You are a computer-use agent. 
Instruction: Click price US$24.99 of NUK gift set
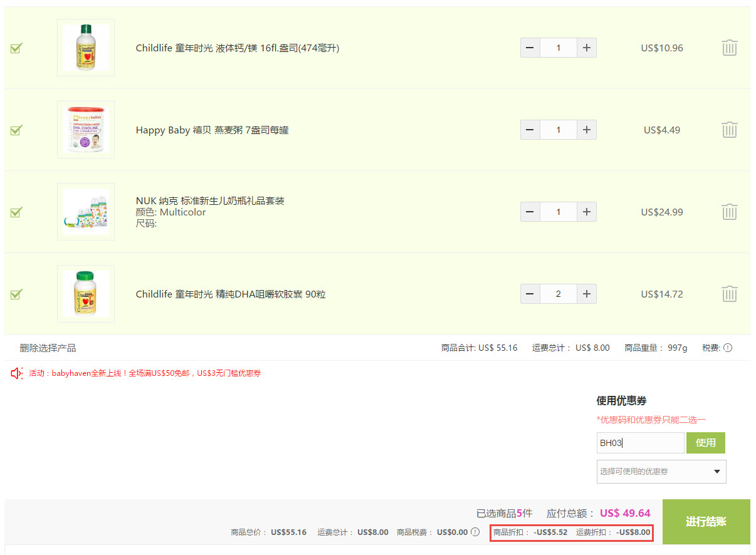(x=662, y=212)
